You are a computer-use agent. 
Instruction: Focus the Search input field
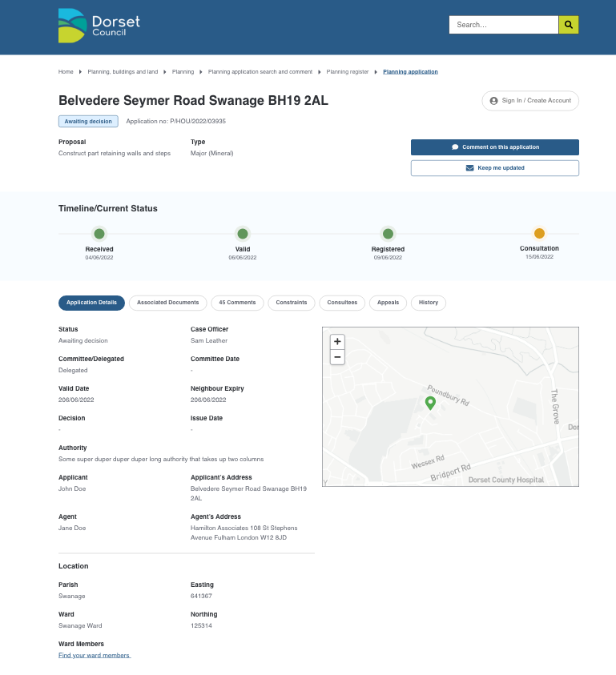point(504,25)
